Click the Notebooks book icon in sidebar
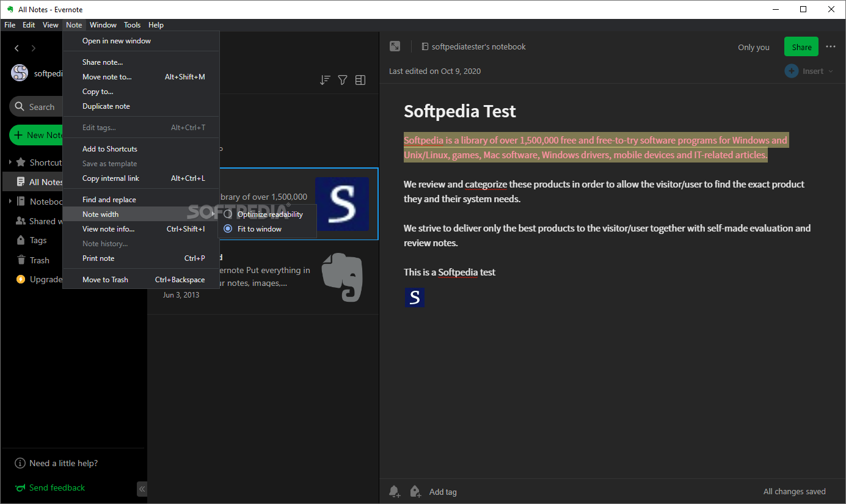Image resolution: width=846 pixels, height=504 pixels. click(x=21, y=202)
